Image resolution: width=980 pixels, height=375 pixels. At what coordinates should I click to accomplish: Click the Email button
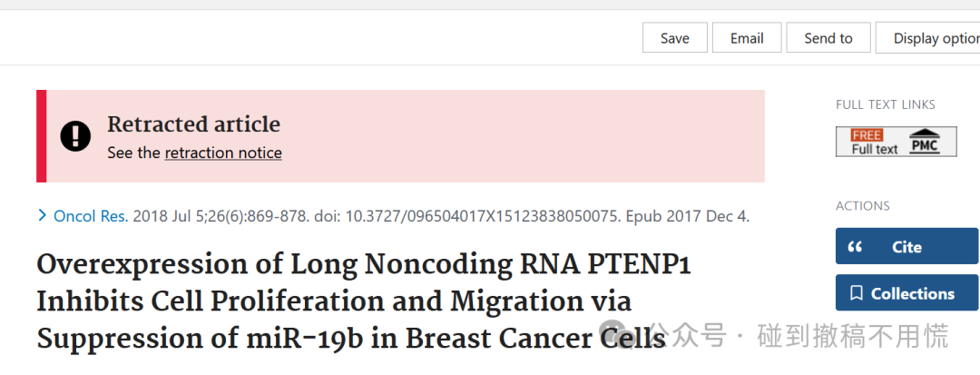click(x=747, y=38)
